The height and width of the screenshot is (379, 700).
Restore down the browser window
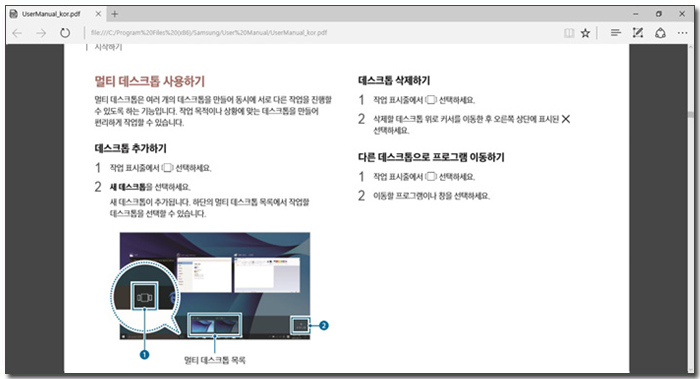659,14
